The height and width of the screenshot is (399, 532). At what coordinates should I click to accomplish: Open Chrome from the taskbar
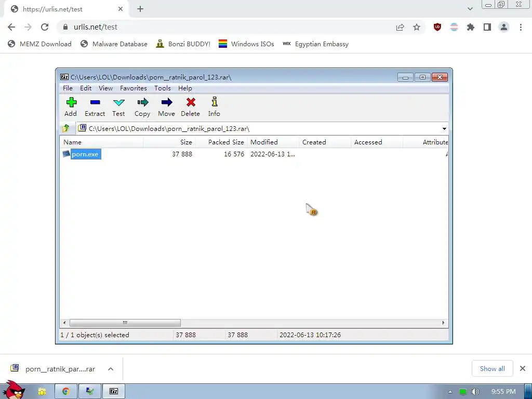point(66,392)
